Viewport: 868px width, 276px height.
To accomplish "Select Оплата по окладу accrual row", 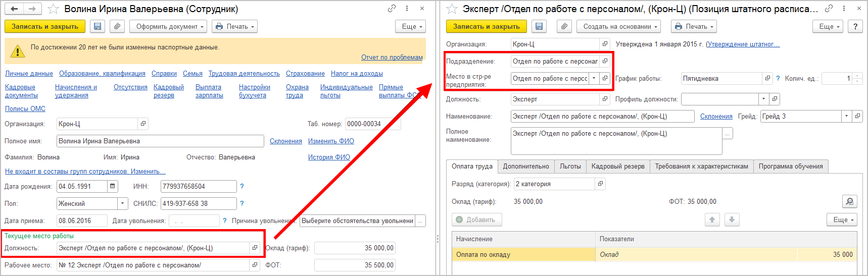I will pos(654,254).
